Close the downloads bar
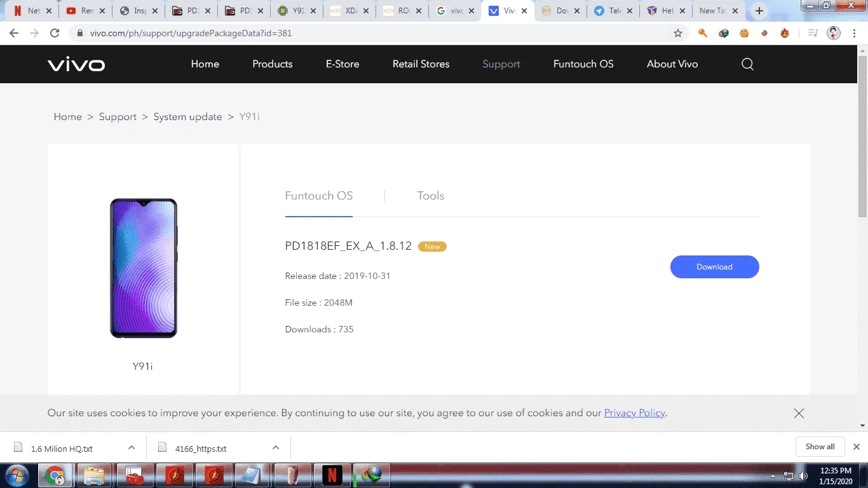The width and height of the screenshot is (868, 488). click(x=856, y=447)
